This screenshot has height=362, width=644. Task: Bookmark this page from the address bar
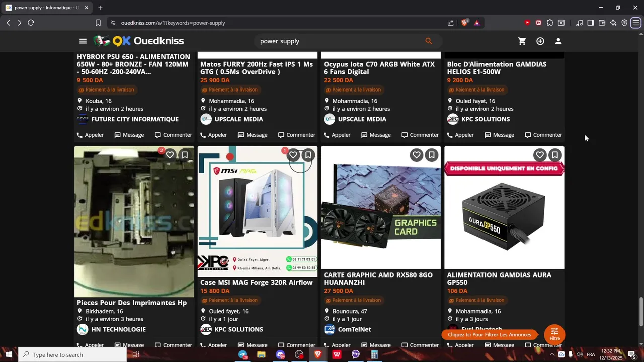98,23
